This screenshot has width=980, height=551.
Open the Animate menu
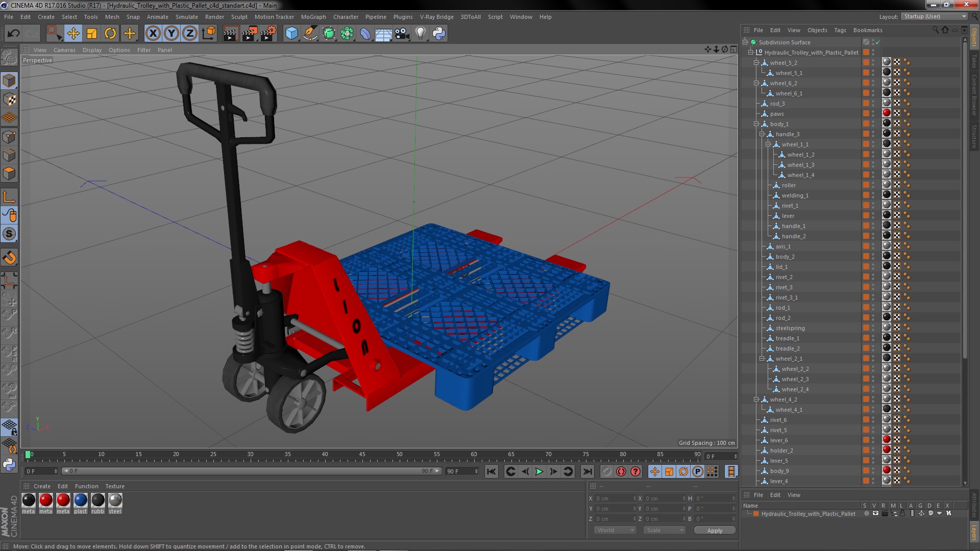point(156,17)
